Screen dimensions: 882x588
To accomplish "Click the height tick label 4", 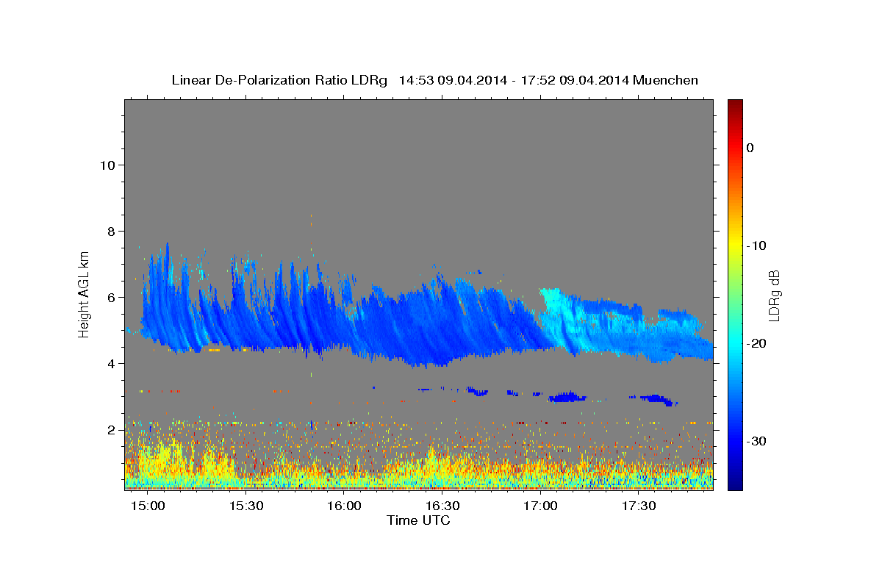I will click(112, 363).
